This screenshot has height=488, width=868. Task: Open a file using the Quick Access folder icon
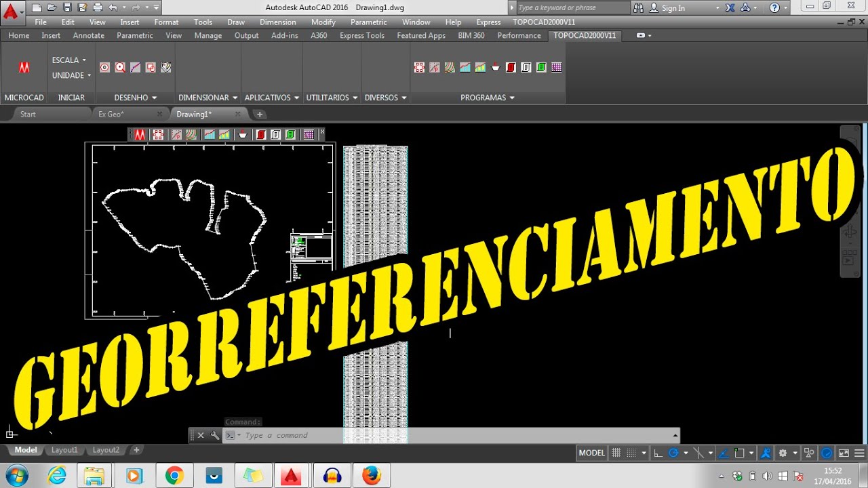pos(52,7)
